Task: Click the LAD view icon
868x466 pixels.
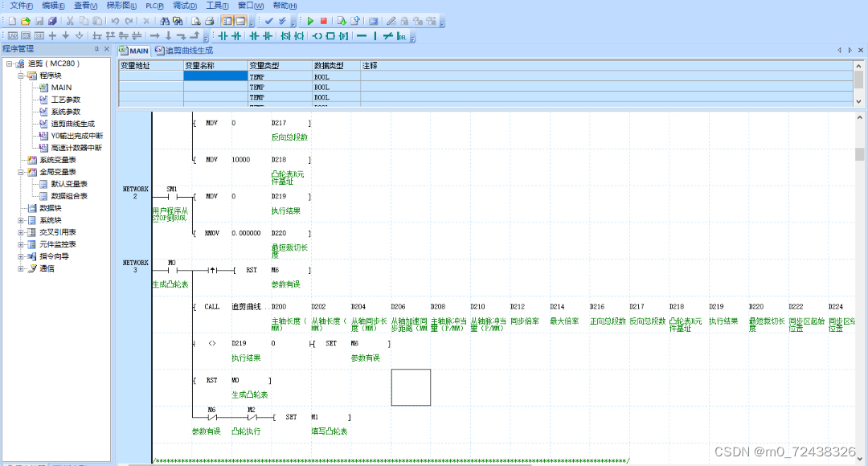Action: (x=13, y=36)
